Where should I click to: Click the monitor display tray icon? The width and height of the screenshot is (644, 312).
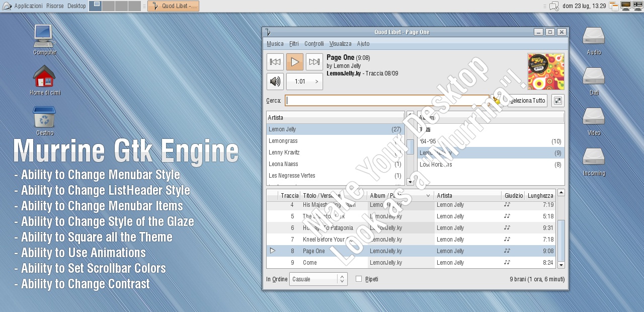626,6
